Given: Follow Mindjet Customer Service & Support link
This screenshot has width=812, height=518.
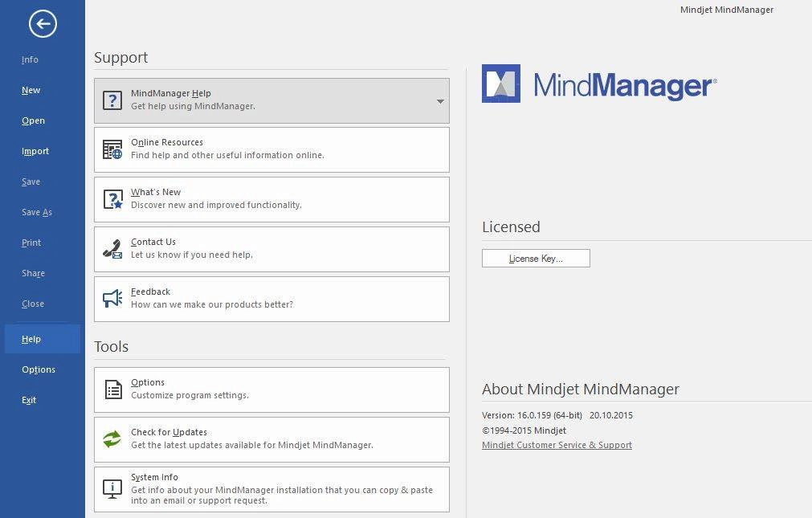Looking at the screenshot, I should [557, 445].
